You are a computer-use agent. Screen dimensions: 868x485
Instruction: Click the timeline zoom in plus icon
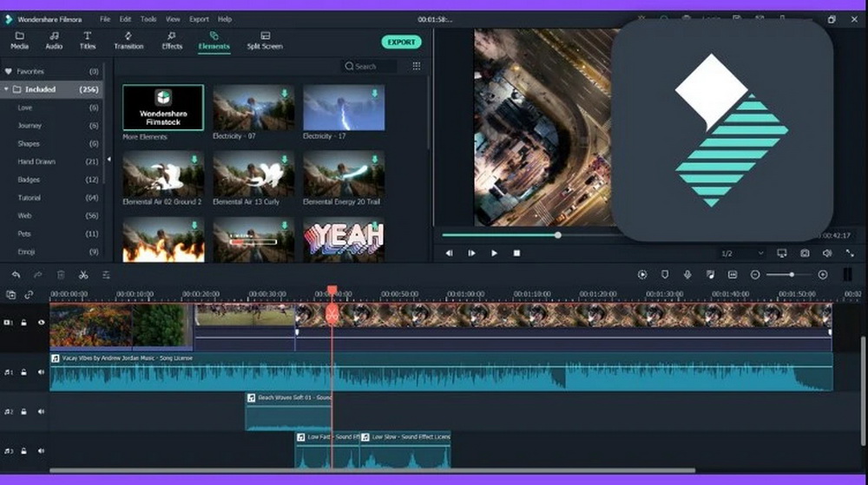[823, 275]
